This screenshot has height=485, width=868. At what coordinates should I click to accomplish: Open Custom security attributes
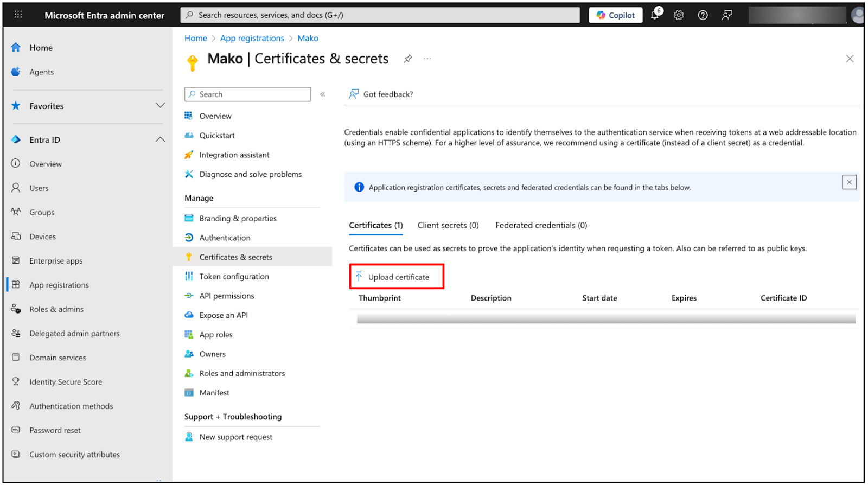click(74, 455)
